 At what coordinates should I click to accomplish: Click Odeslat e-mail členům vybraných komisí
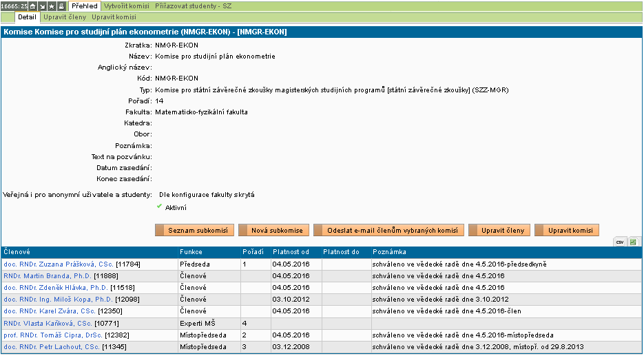click(x=388, y=230)
